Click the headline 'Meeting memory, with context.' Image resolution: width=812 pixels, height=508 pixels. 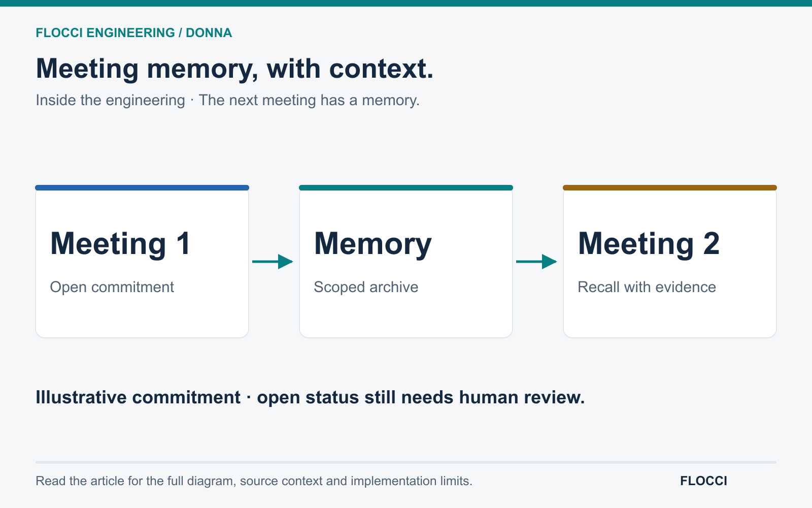pos(234,69)
